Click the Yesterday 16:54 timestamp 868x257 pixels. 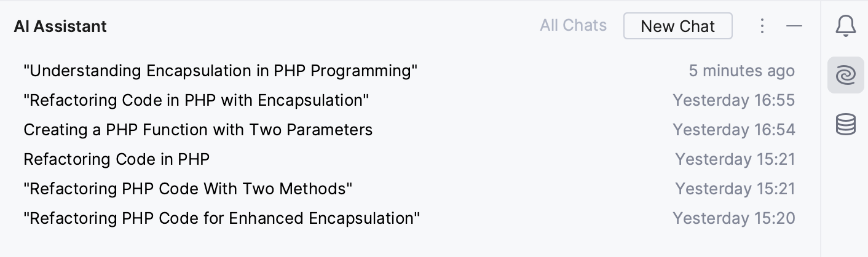(x=734, y=130)
